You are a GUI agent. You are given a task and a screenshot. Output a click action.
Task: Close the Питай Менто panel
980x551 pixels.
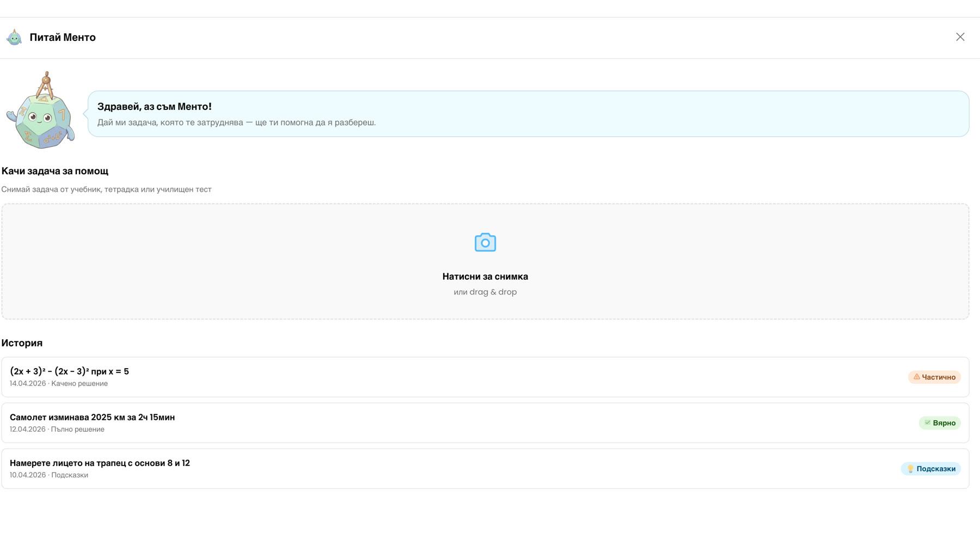pos(960,37)
